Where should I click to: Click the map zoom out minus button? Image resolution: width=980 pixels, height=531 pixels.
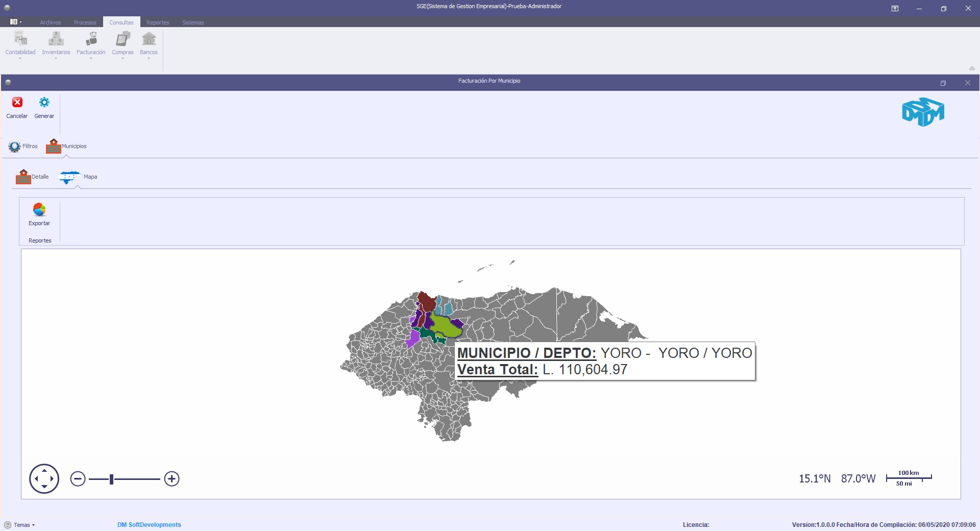(x=78, y=479)
